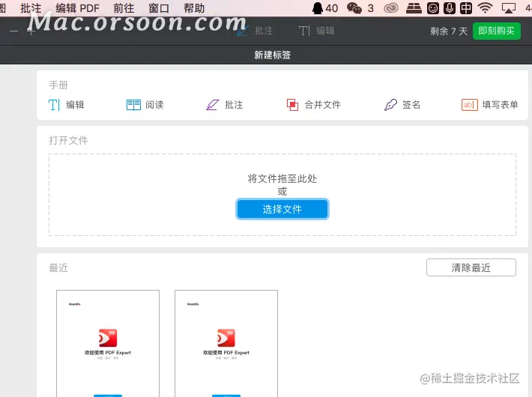Open the 窗口 menu
This screenshot has width=532, height=397.
click(x=159, y=8)
